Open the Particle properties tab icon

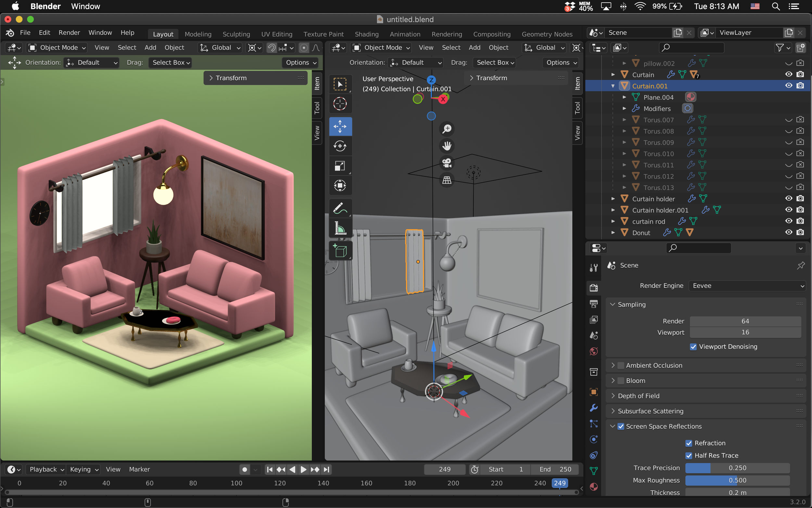click(593, 424)
